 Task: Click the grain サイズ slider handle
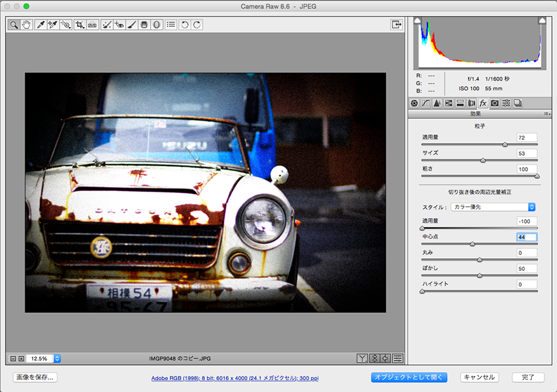pos(483,160)
